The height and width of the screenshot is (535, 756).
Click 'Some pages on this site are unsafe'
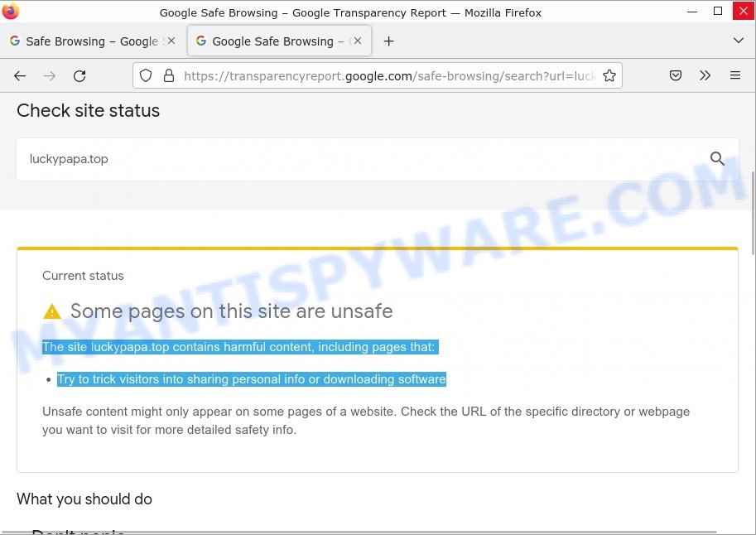(231, 311)
